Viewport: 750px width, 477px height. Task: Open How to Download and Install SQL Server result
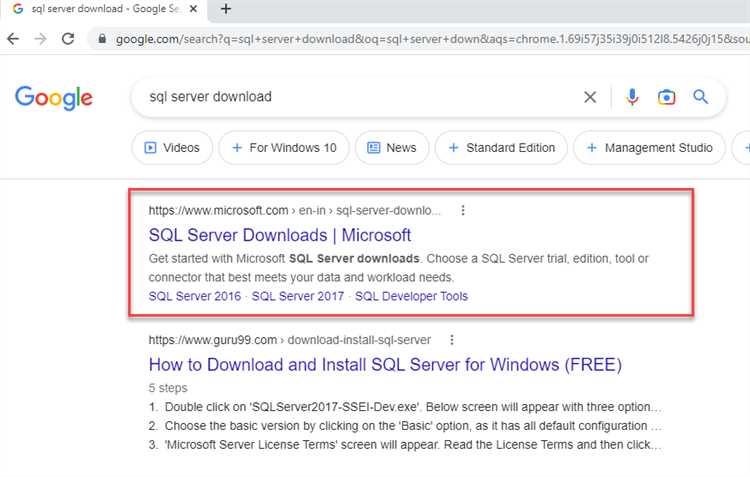(x=385, y=365)
